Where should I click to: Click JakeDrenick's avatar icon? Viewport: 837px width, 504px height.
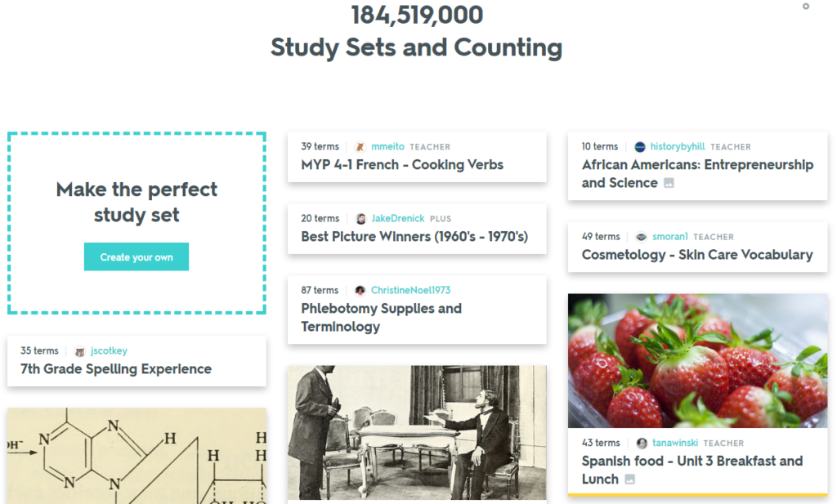(360, 218)
